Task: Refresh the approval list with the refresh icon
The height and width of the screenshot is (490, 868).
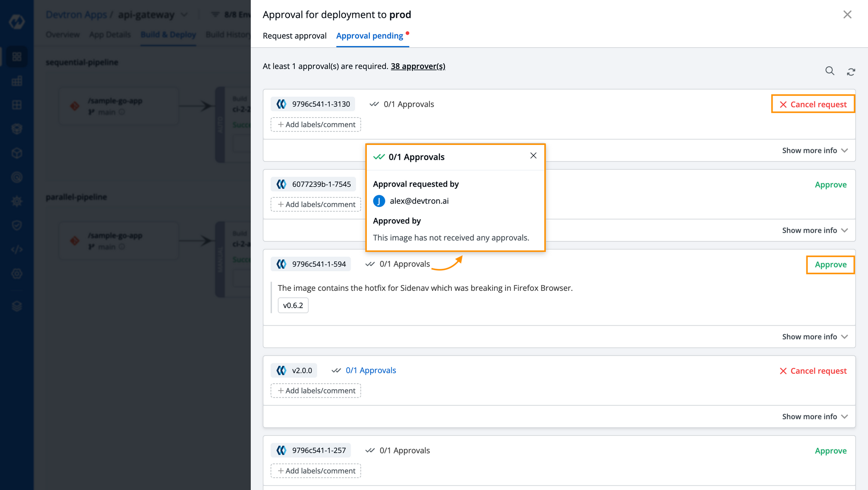Action: pos(851,72)
